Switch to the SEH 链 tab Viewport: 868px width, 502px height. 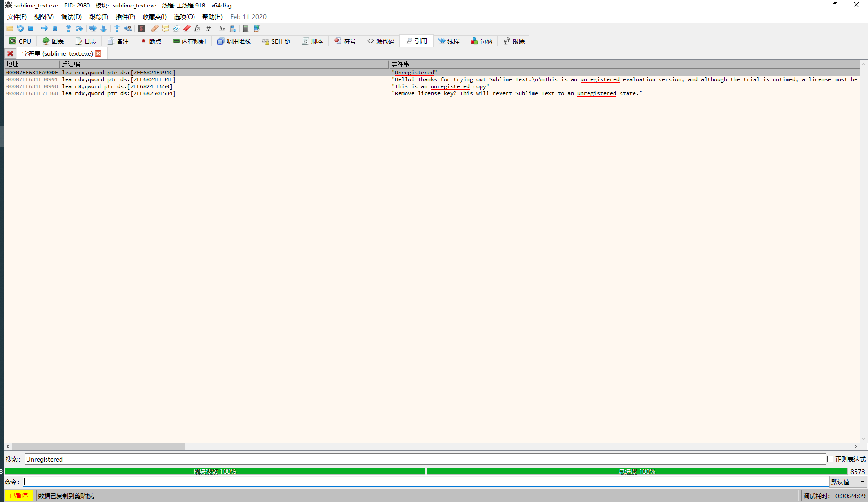[276, 41]
